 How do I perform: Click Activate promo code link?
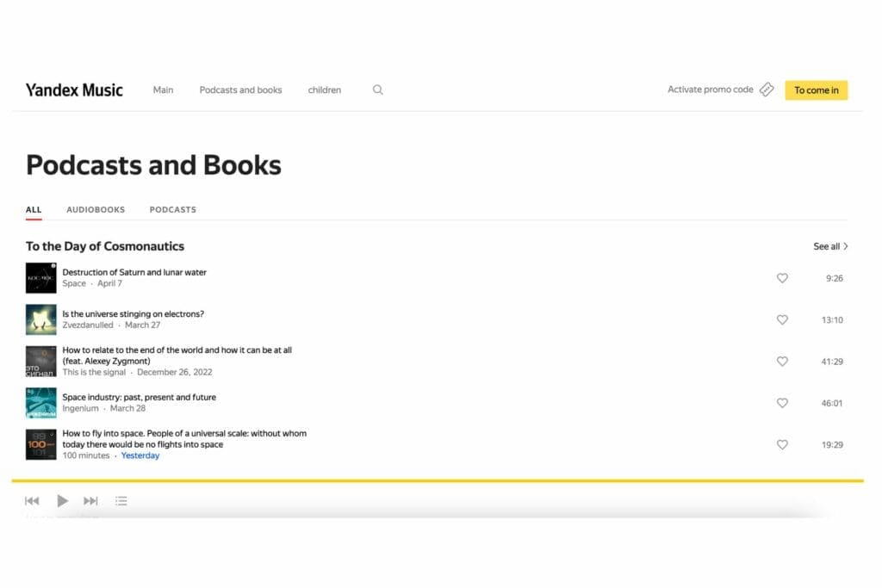[711, 90]
